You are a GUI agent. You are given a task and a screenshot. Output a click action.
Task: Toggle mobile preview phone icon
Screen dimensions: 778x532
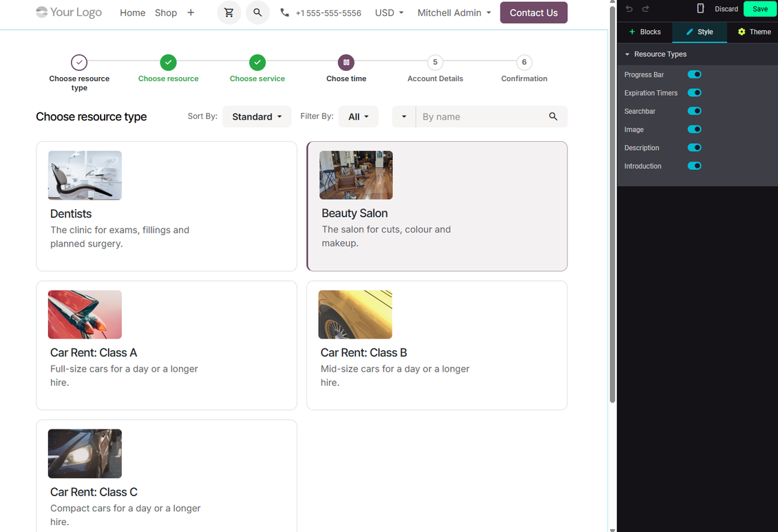tap(700, 8)
